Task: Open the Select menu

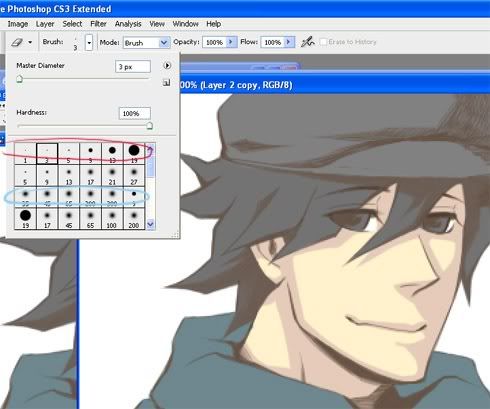Action: tap(72, 24)
